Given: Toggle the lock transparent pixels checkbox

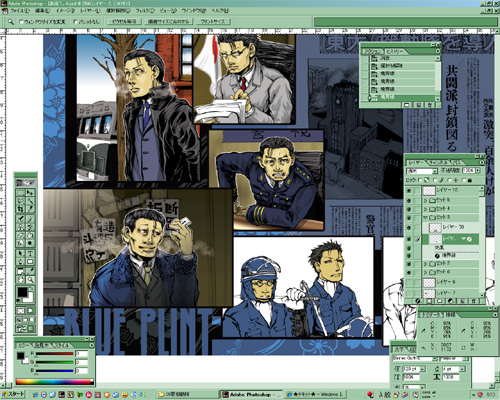Looking at the screenshot, I should coord(420,180).
